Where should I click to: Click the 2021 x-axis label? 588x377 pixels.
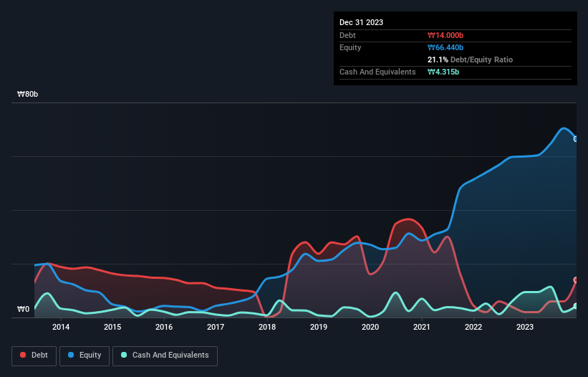(x=422, y=327)
